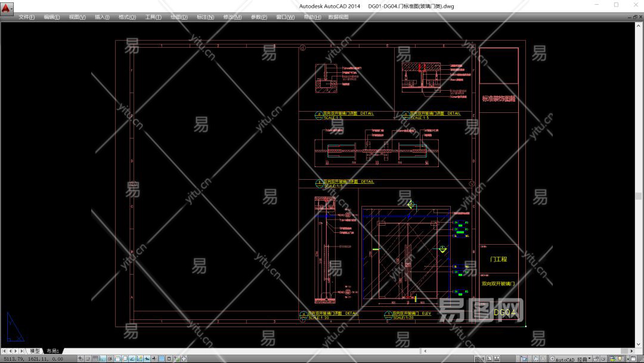Click the annotation scale icon

coord(524,359)
